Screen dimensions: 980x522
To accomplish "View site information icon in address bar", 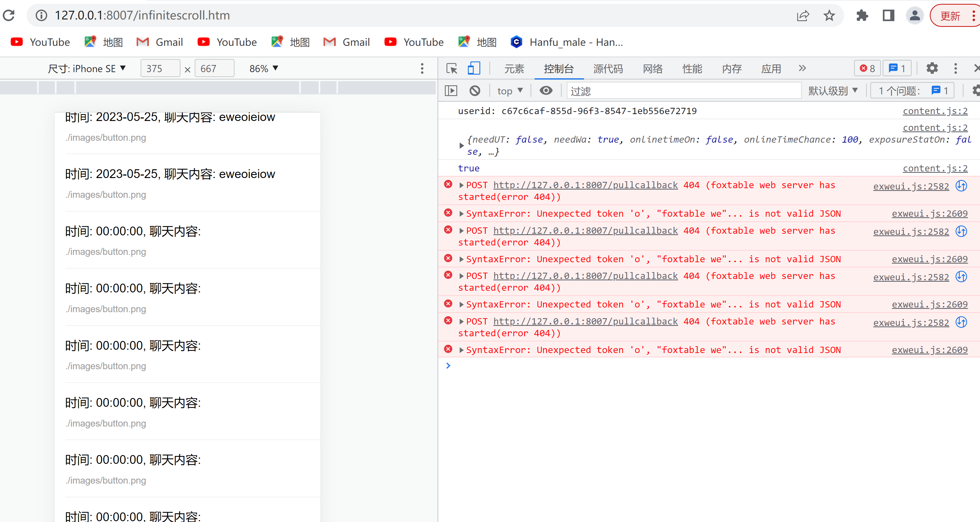I will click(41, 16).
